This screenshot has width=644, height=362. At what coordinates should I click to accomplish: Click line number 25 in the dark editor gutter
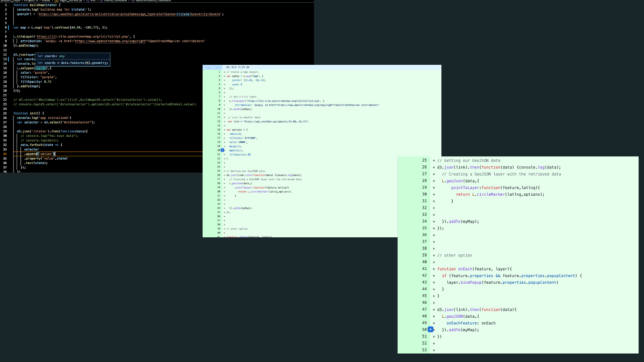[5, 113]
